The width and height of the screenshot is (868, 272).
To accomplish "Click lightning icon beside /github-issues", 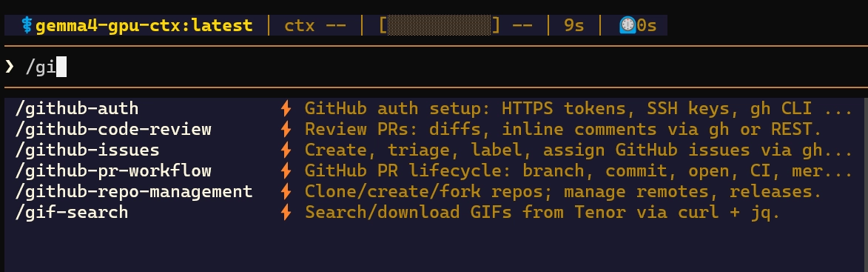I will pos(286,150).
